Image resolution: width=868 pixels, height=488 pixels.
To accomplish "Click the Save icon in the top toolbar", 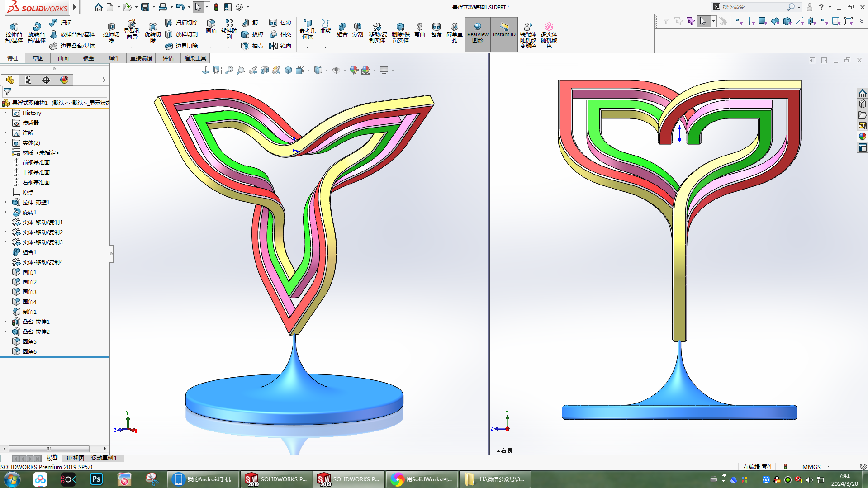I will click(145, 7).
